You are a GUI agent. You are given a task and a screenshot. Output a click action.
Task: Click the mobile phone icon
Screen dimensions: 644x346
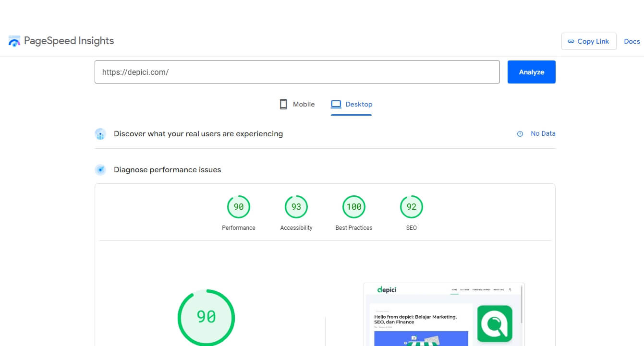click(x=283, y=104)
